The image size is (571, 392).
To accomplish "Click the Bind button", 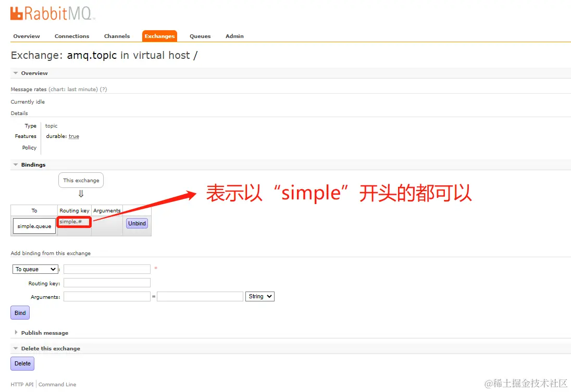I will (x=20, y=313).
